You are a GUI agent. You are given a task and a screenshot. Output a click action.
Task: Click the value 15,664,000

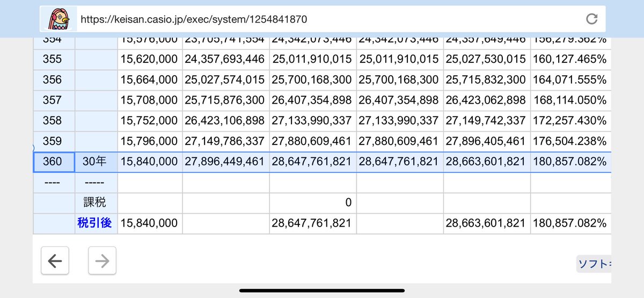tap(149, 79)
